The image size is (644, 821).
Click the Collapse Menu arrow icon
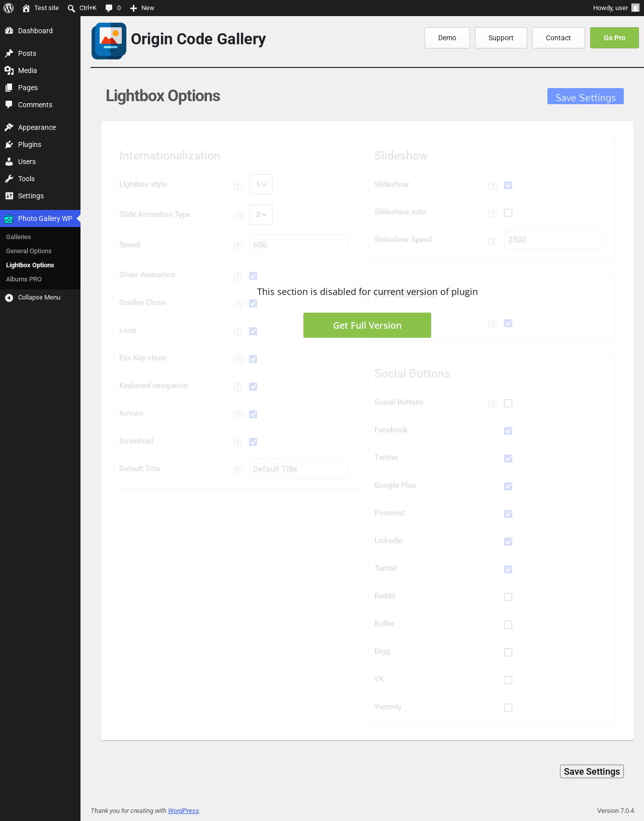[9, 297]
